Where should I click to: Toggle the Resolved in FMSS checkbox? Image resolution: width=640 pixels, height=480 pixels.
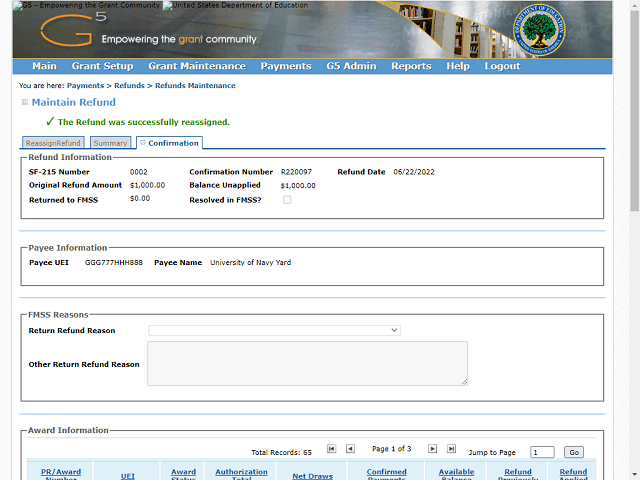coord(288,200)
